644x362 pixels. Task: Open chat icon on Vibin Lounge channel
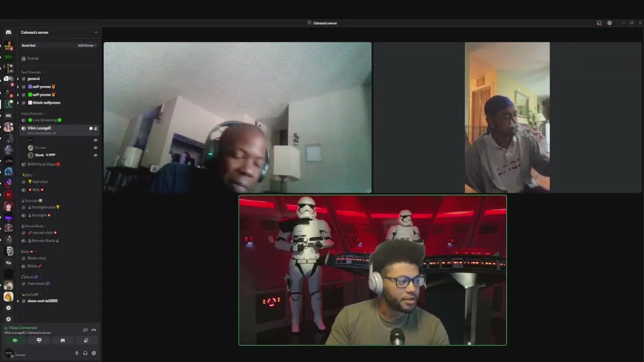91,128
